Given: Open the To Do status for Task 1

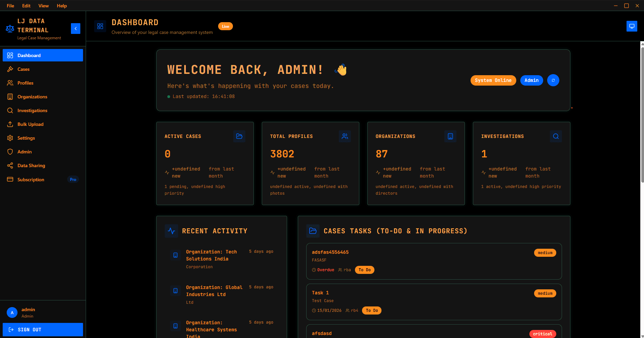Looking at the screenshot, I should click(x=371, y=310).
